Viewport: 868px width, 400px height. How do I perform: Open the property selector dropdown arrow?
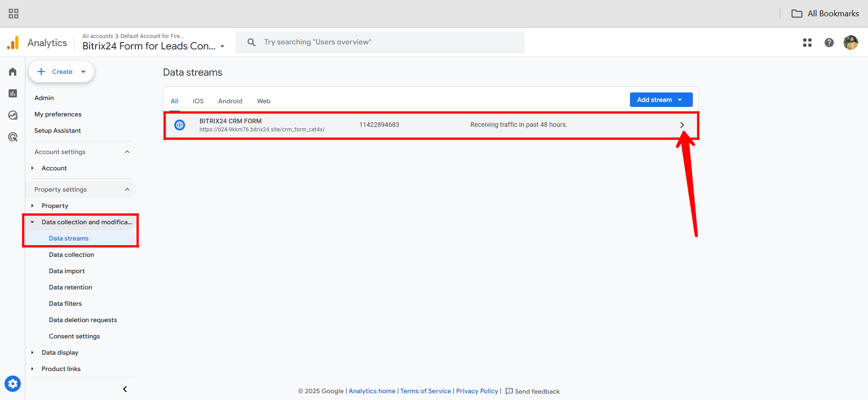tap(222, 46)
